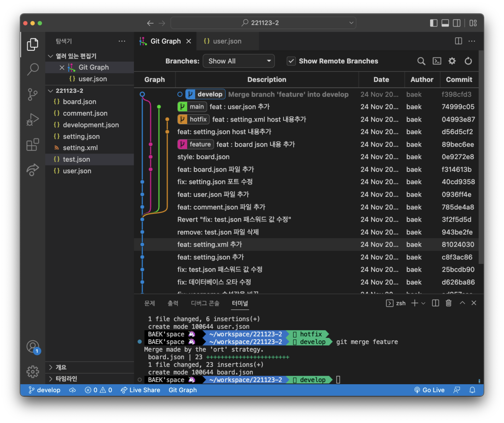Expand the 타임라인 section

click(x=66, y=379)
